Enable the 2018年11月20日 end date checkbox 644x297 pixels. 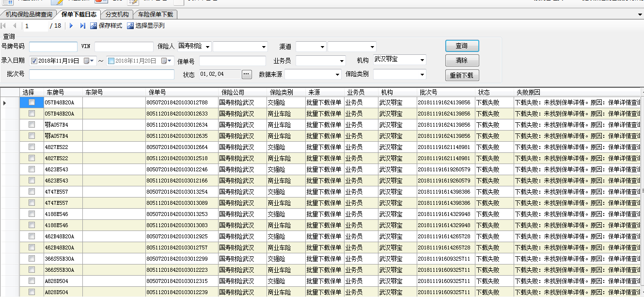coord(111,61)
